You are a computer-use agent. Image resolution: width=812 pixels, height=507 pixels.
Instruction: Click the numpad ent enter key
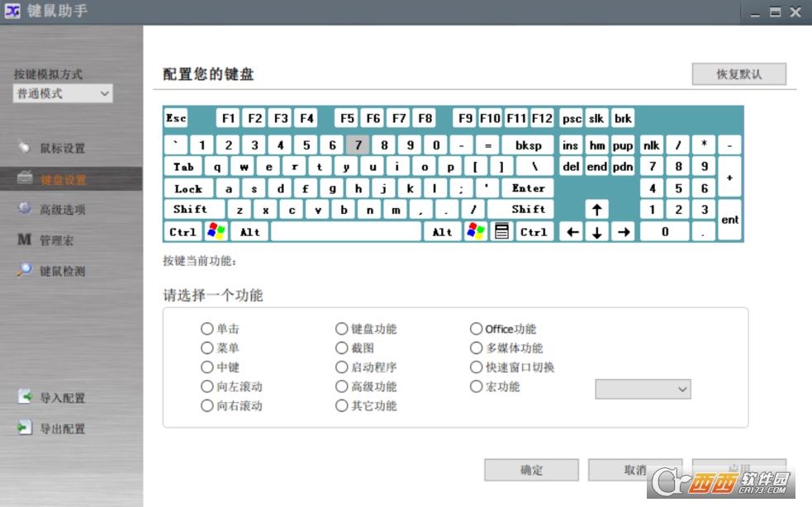(729, 220)
